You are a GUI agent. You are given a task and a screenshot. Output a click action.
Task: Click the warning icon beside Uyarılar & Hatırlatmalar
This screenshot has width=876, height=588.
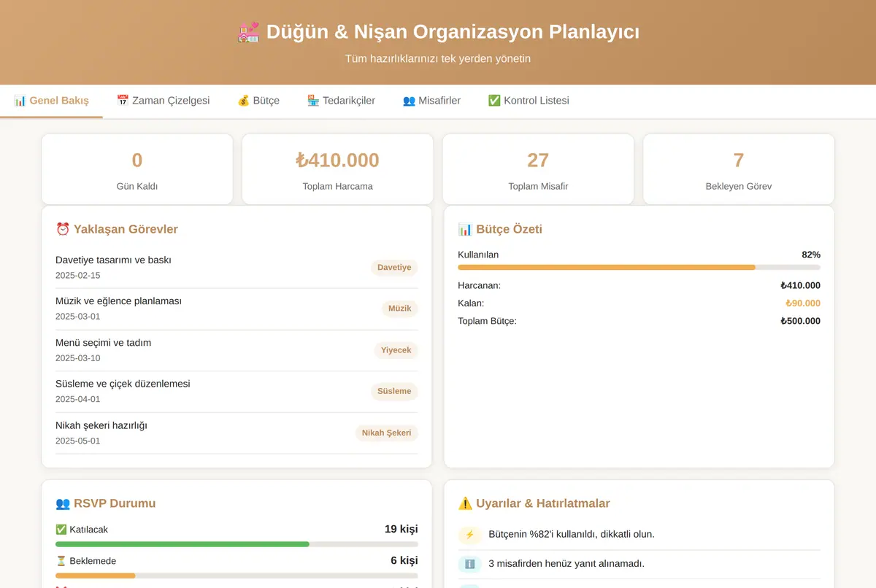[465, 503]
